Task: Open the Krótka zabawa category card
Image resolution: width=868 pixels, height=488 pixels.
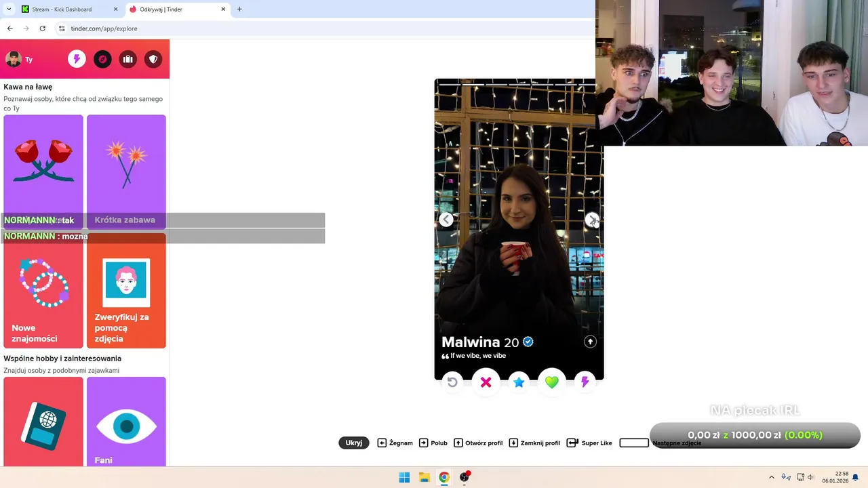Action: (x=126, y=171)
